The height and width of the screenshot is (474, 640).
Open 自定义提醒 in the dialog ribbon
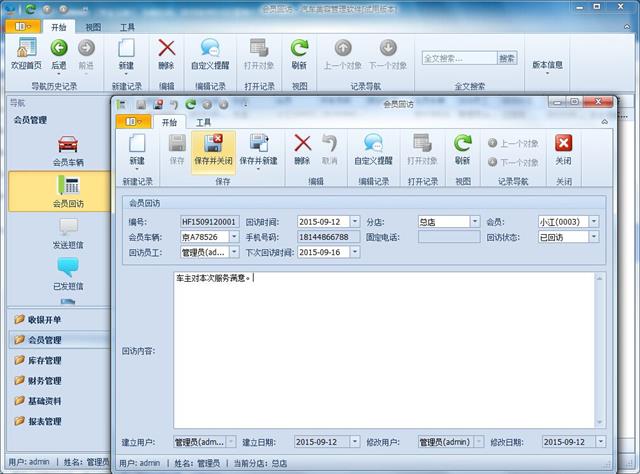(x=373, y=150)
